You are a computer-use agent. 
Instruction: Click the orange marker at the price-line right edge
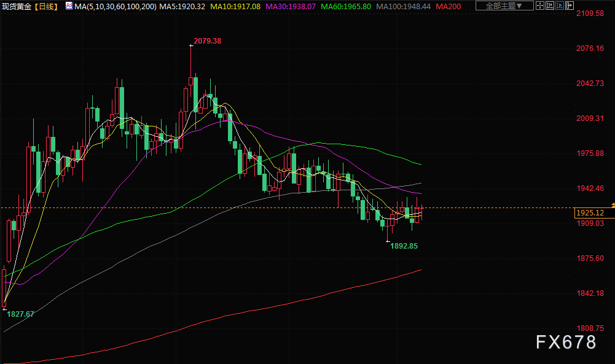pyautogui.click(x=613, y=205)
